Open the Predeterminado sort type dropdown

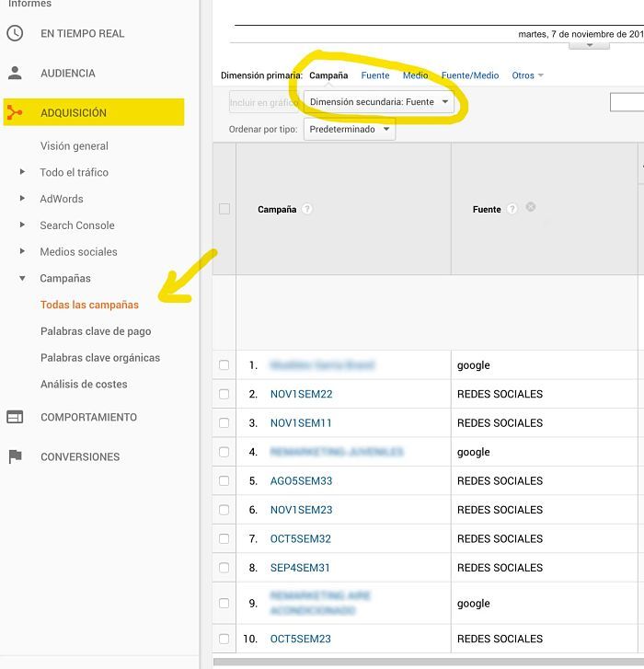[350, 129]
